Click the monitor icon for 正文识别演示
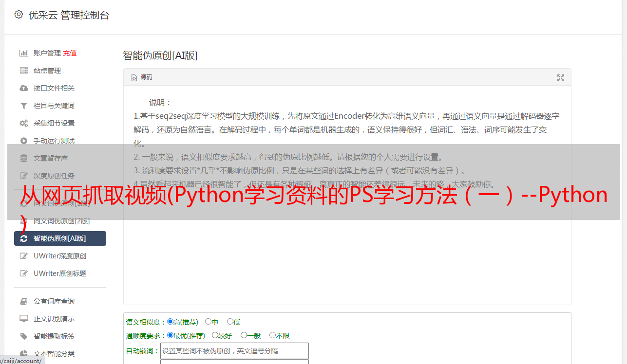This screenshot has width=627, height=364. click(x=23, y=319)
